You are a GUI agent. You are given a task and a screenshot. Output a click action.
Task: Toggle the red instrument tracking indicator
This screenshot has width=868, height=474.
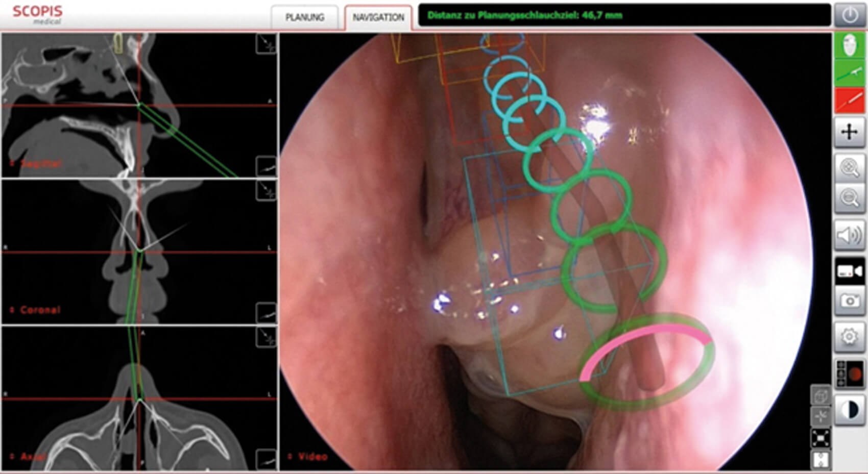tap(849, 101)
